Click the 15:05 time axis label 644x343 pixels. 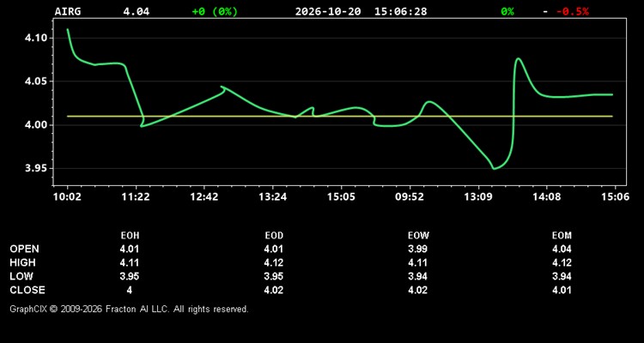tap(341, 197)
